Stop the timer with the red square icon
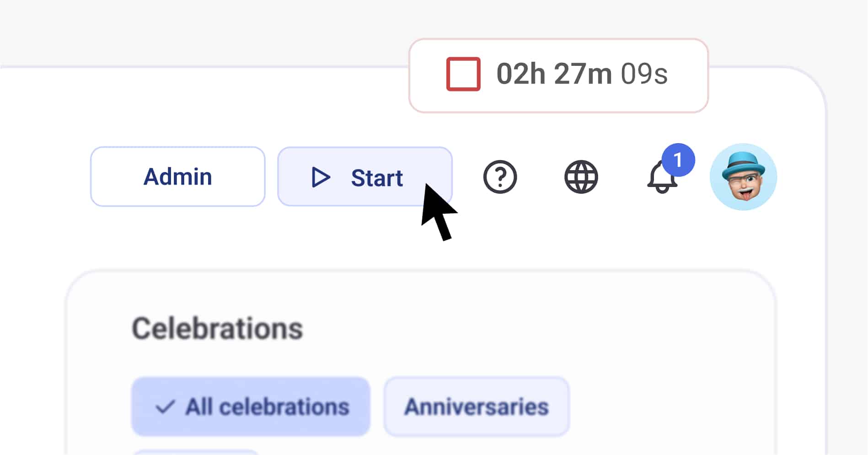Image resolution: width=868 pixels, height=455 pixels. pos(463,74)
